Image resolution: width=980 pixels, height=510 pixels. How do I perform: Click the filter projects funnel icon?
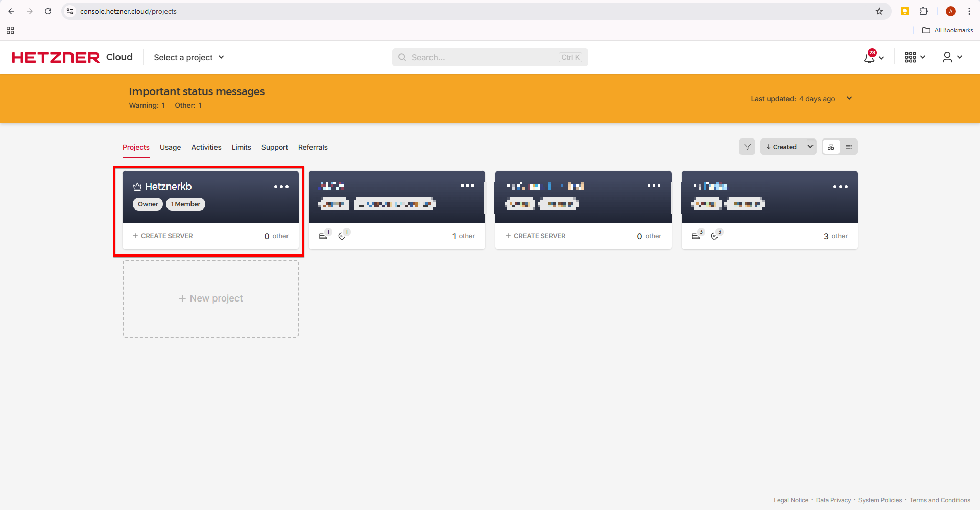tap(747, 147)
